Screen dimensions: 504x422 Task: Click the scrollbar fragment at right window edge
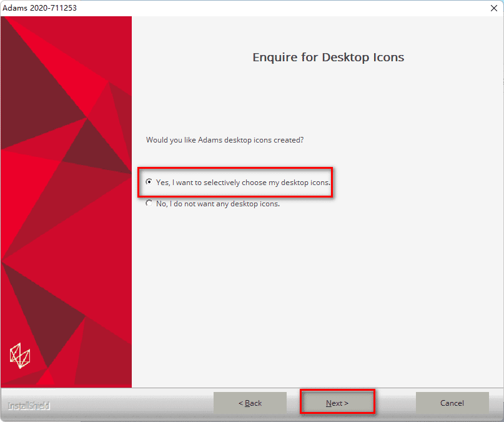502,81
